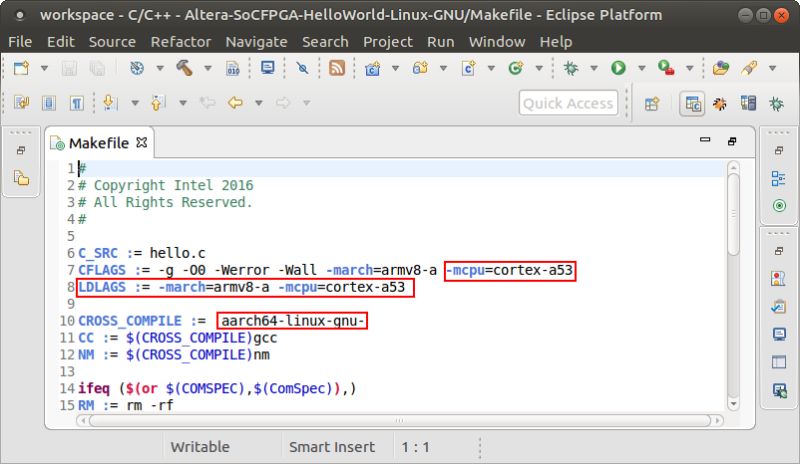Viewport: 800px width, 464px height.
Task: Click the Debug bug icon in main toolbar
Action: [570, 68]
